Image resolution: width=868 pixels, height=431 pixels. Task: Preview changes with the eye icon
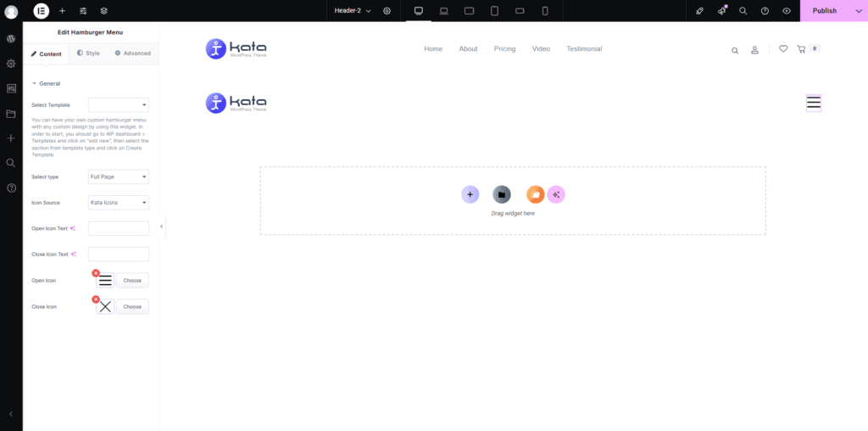click(x=787, y=10)
